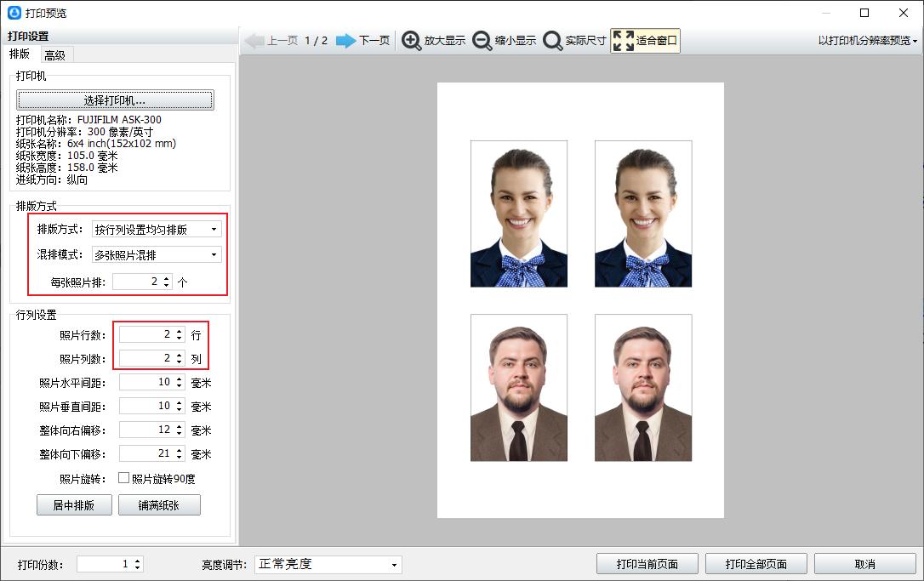
Task: Show actual size with magnifier icon
Action: (552, 41)
